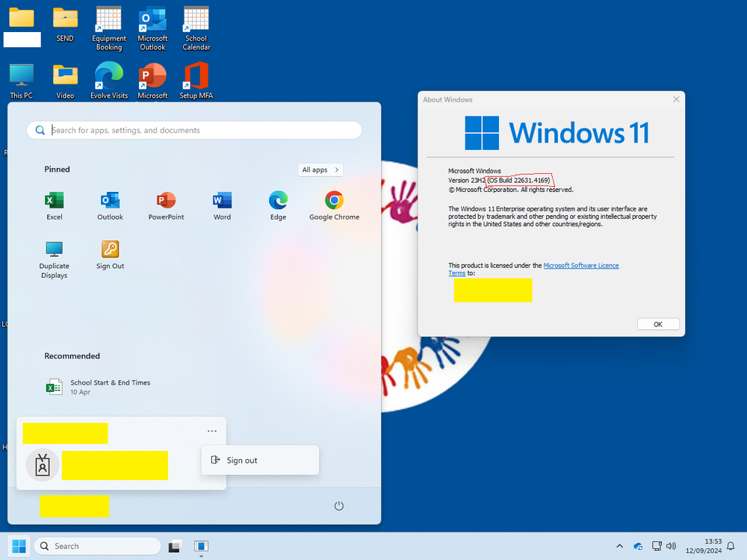Open Microsoft Outlook desktop shortcut
This screenshot has height=560, width=747.
[x=152, y=28]
